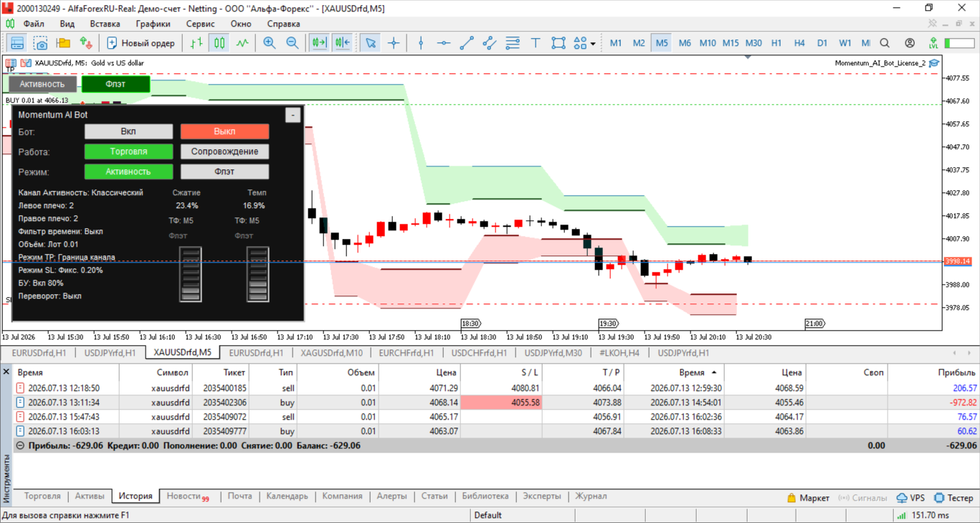Click the Сжатие level gauge indicator

190,274
